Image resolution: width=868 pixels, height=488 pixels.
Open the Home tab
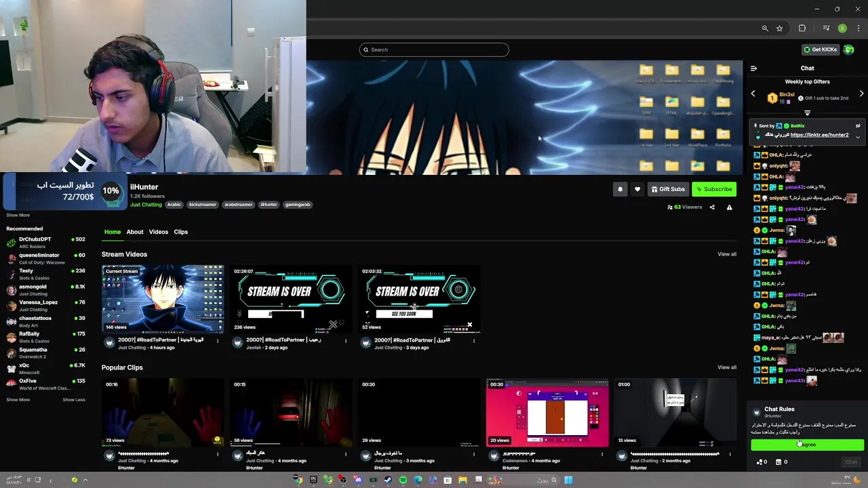(113, 232)
